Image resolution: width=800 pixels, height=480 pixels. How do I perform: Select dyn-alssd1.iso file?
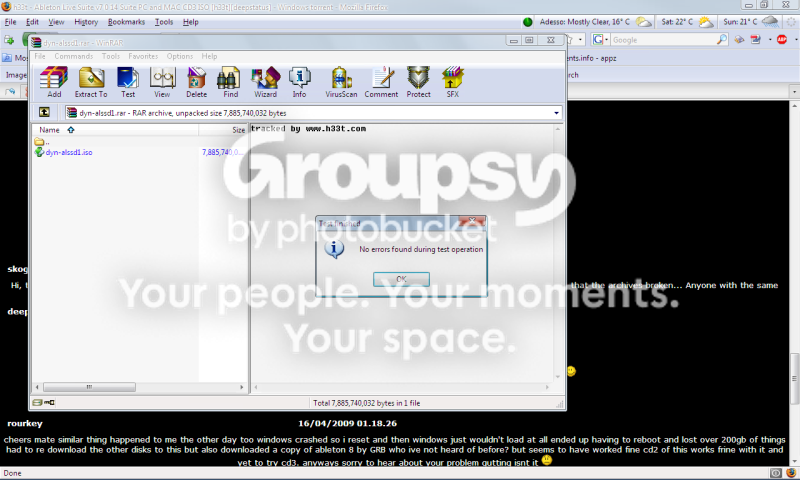64,152
